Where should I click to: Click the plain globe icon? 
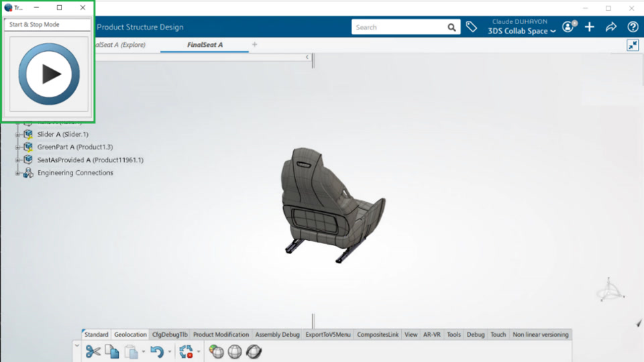235,352
